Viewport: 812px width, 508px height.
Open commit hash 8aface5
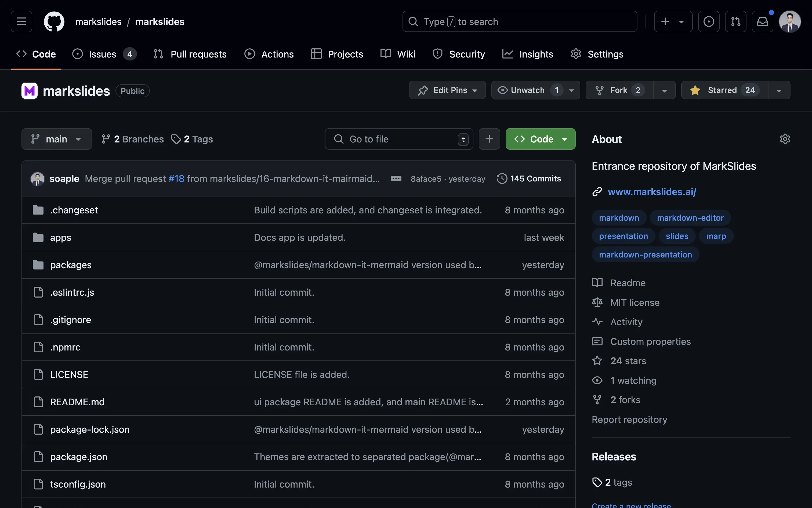coord(426,179)
